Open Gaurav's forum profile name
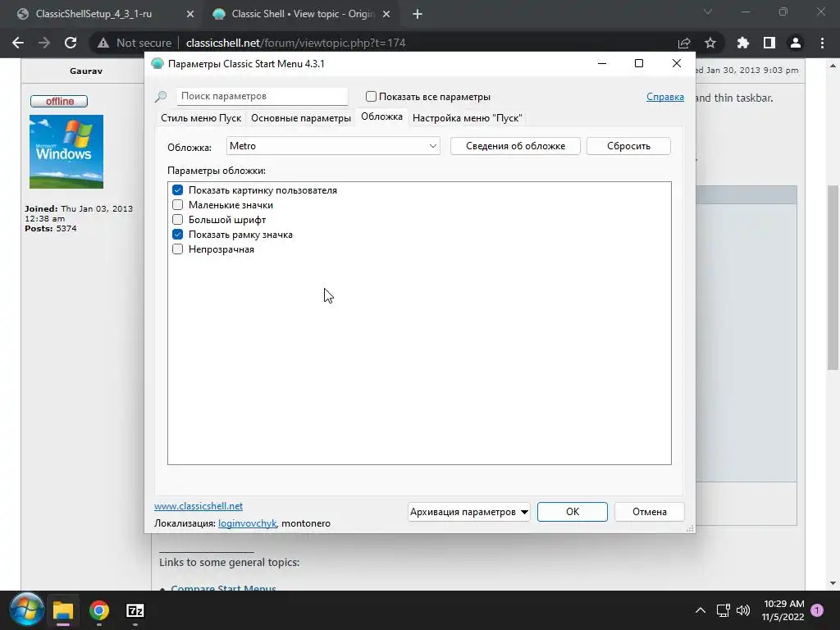The width and height of the screenshot is (840, 630). (85, 71)
